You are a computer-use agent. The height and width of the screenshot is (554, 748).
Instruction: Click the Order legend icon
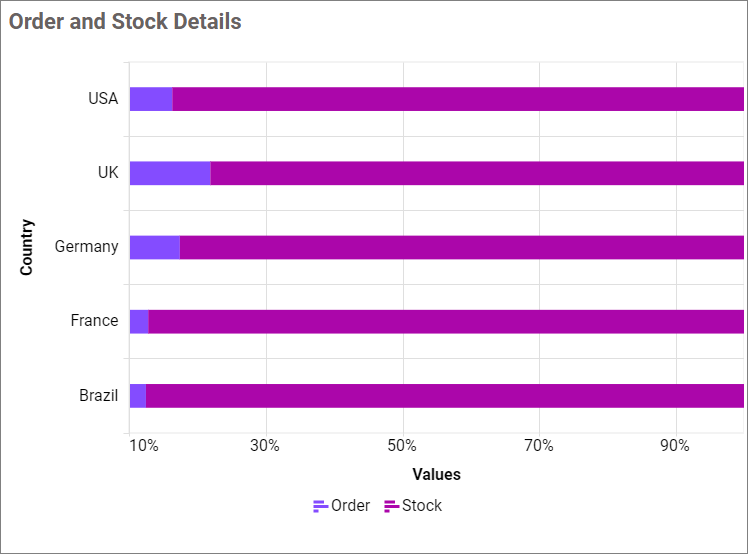(321, 506)
